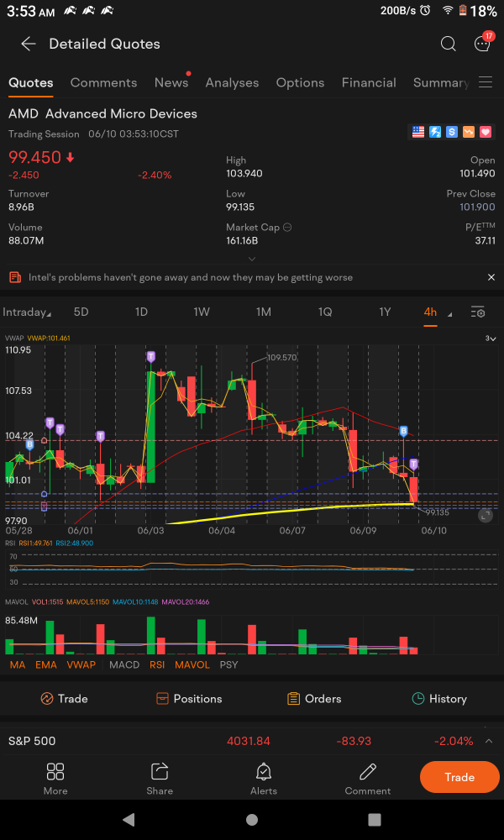Open the Intraday timeframe dropdown
The image size is (504, 840).
coord(27,312)
